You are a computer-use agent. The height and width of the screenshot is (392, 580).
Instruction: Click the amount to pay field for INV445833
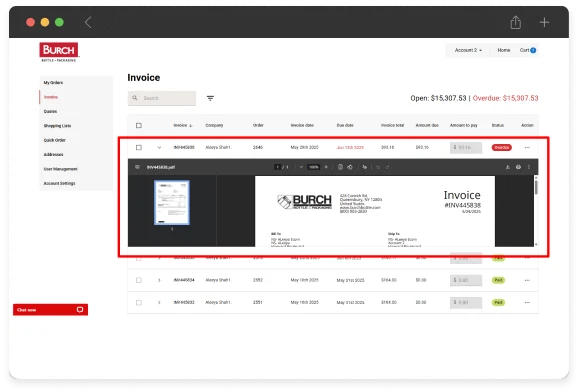point(466,303)
